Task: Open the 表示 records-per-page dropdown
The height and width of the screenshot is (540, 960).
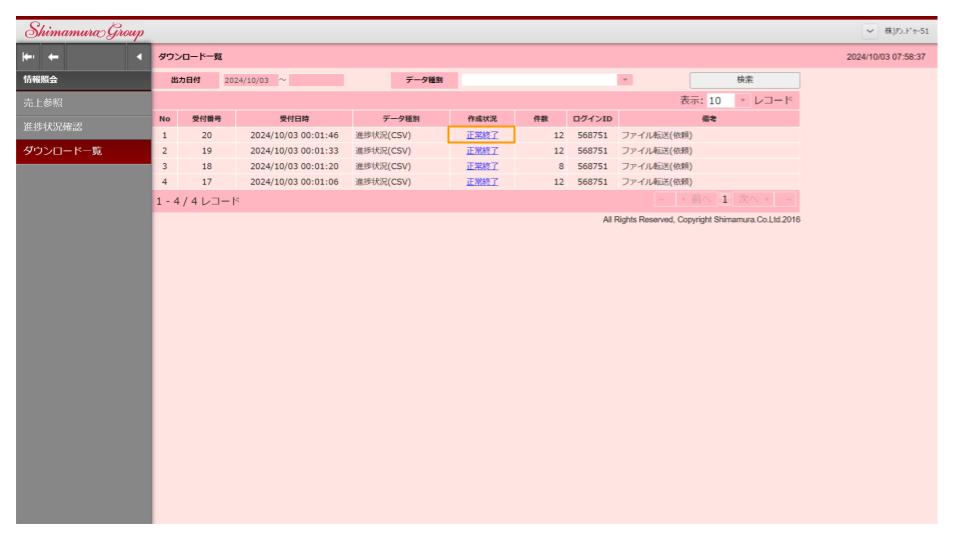Action: [743, 101]
